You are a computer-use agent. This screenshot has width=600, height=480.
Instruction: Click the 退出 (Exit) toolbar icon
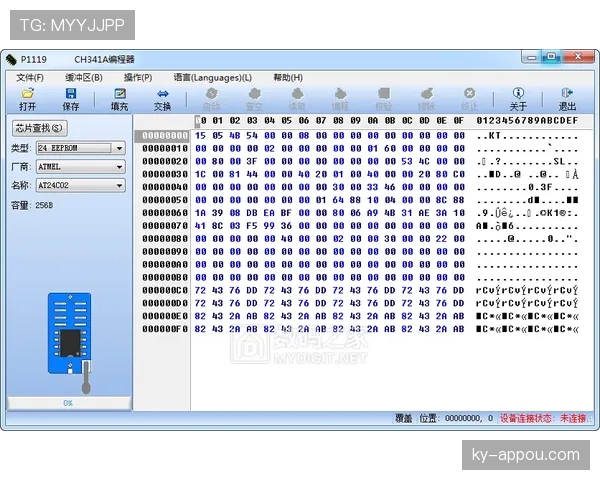pos(567,98)
